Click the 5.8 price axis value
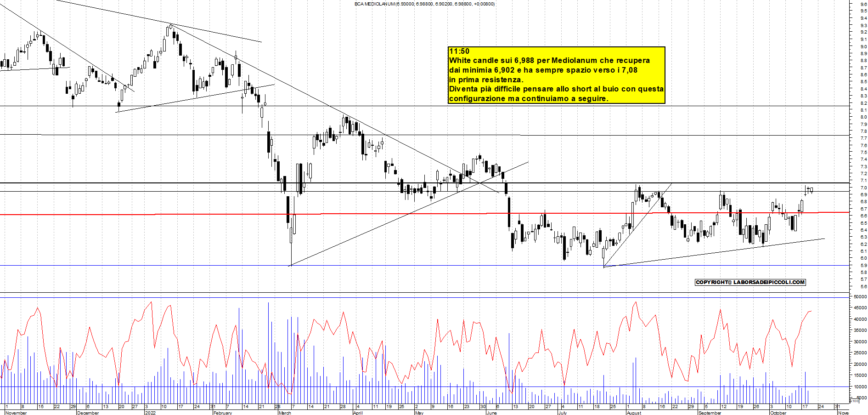868x415 pixels. point(863,272)
